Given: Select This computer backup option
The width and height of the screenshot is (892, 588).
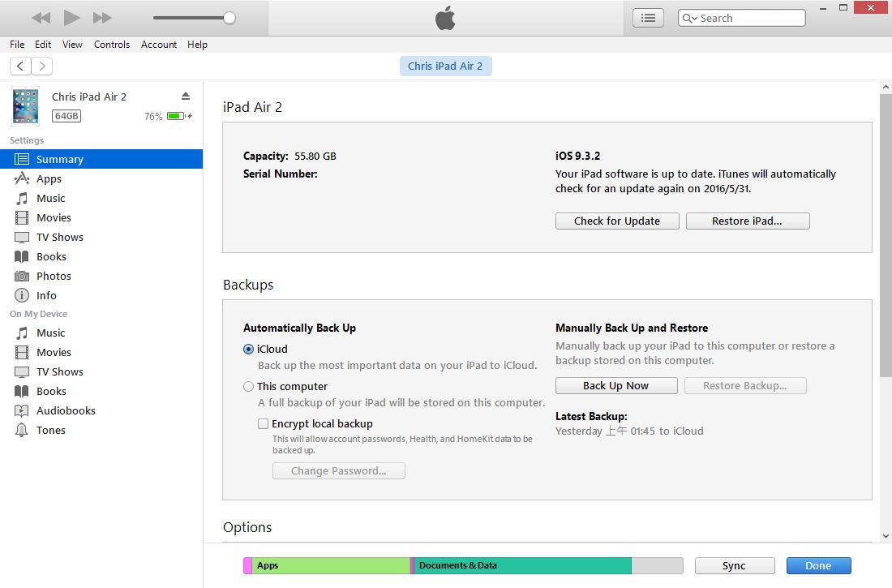Looking at the screenshot, I should click(249, 386).
